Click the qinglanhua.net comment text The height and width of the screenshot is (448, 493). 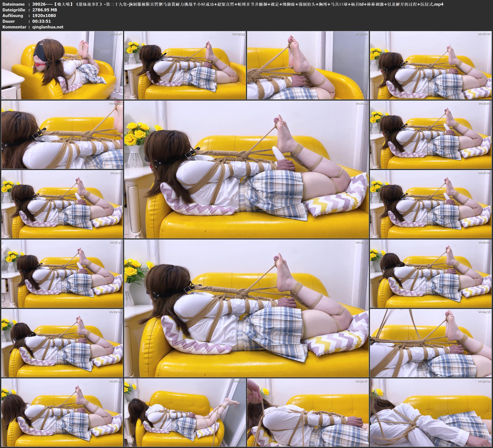click(x=48, y=27)
